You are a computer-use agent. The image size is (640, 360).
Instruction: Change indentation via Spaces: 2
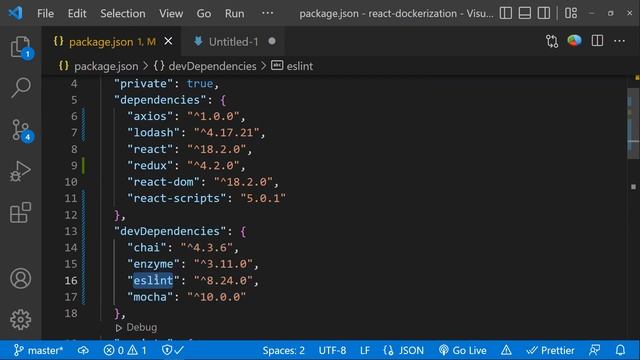(x=284, y=350)
